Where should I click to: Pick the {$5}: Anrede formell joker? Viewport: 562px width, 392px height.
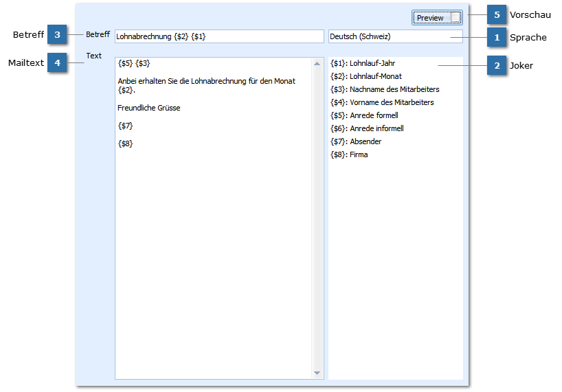pyautogui.click(x=364, y=115)
